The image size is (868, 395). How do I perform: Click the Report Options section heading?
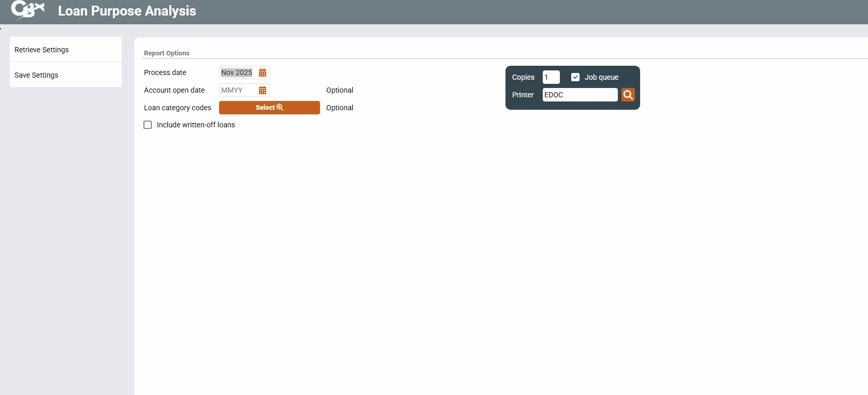click(167, 53)
